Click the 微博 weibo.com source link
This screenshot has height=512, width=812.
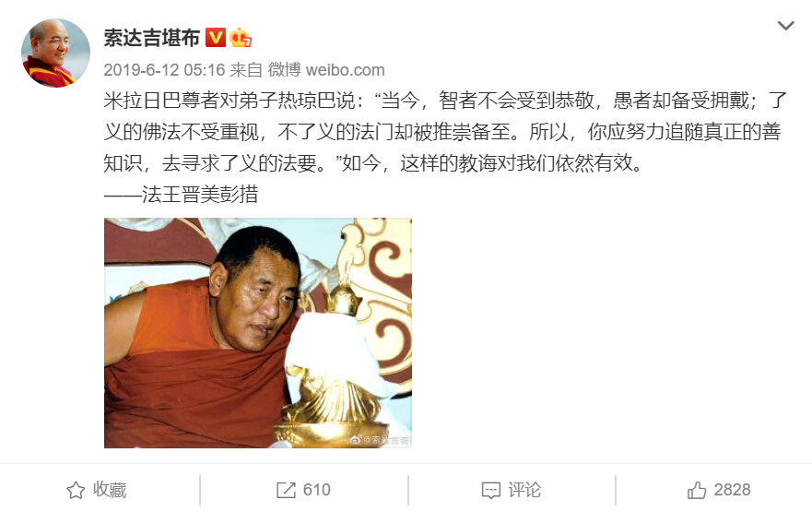(326, 70)
